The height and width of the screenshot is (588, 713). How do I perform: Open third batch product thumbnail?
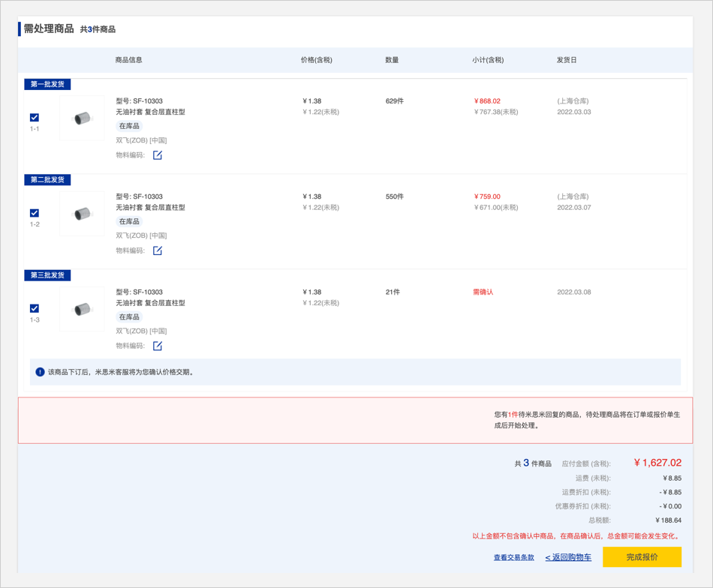[82, 309]
